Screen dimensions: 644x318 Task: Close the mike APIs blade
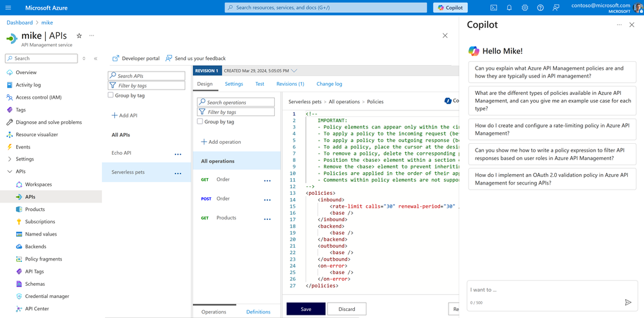445,35
